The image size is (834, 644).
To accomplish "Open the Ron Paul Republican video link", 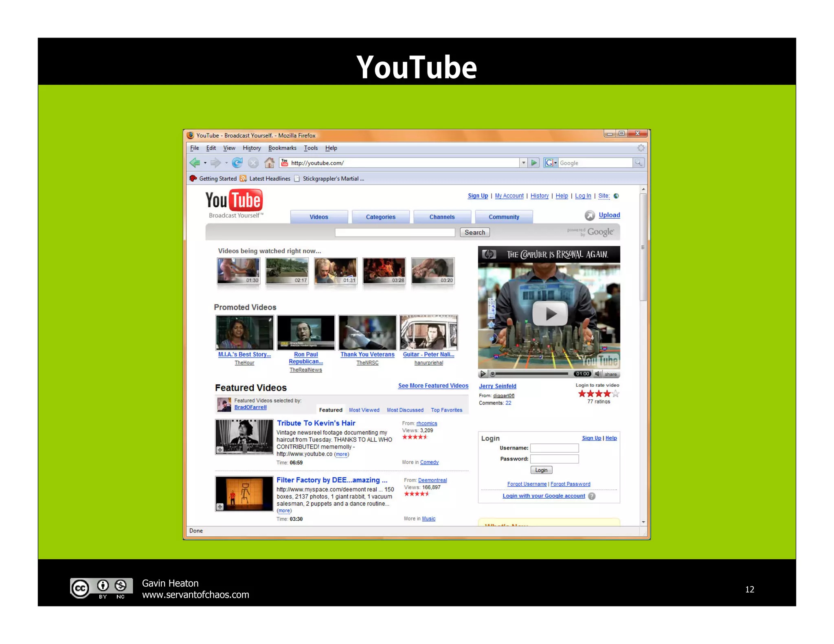I will [306, 358].
